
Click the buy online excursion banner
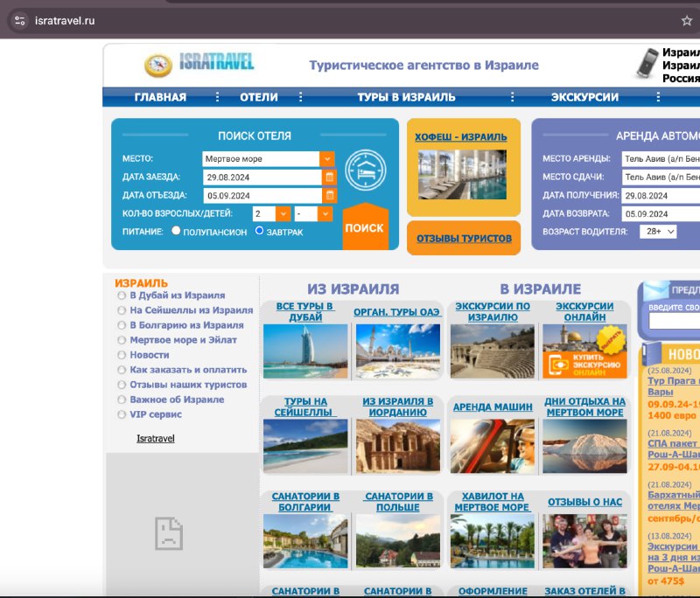584,351
